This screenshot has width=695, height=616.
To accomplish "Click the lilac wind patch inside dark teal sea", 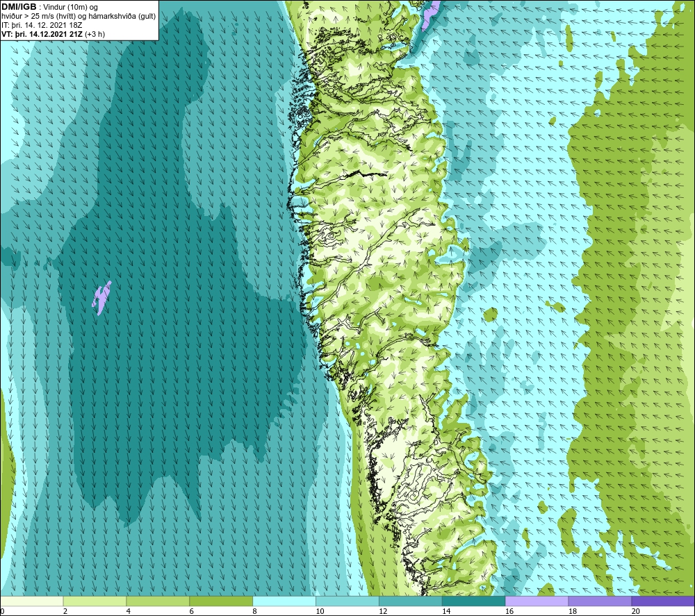I will point(101,298).
